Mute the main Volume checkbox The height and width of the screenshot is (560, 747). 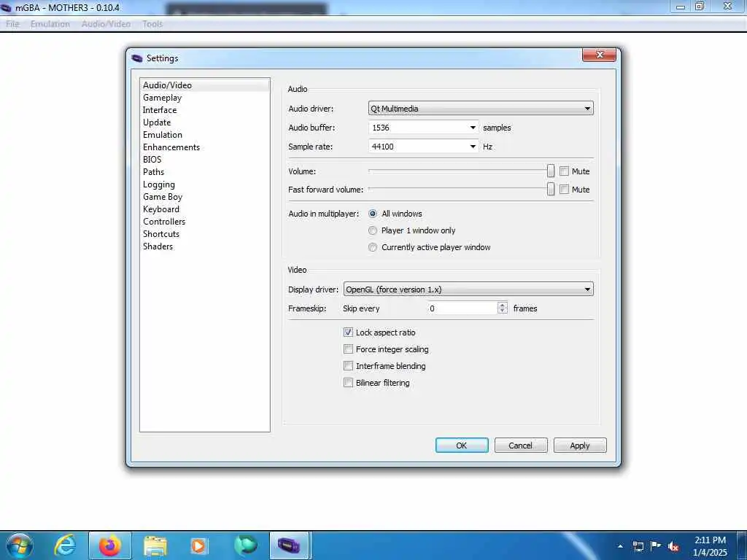point(564,171)
